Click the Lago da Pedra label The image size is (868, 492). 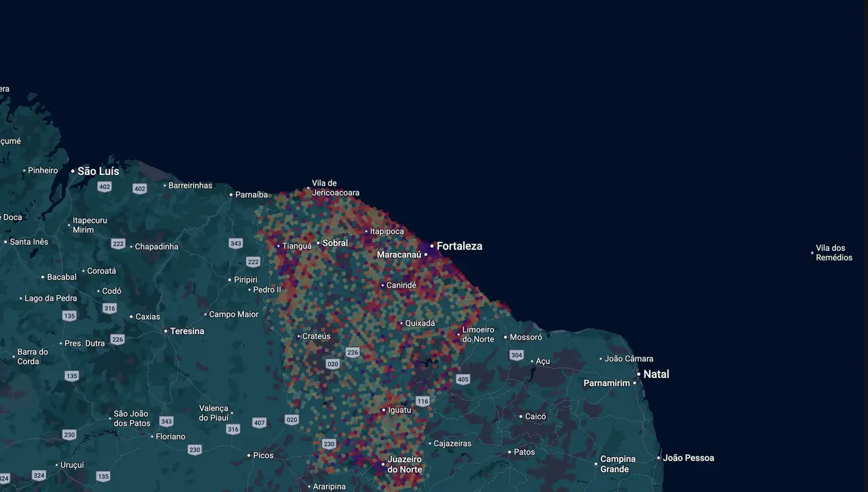tap(51, 298)
